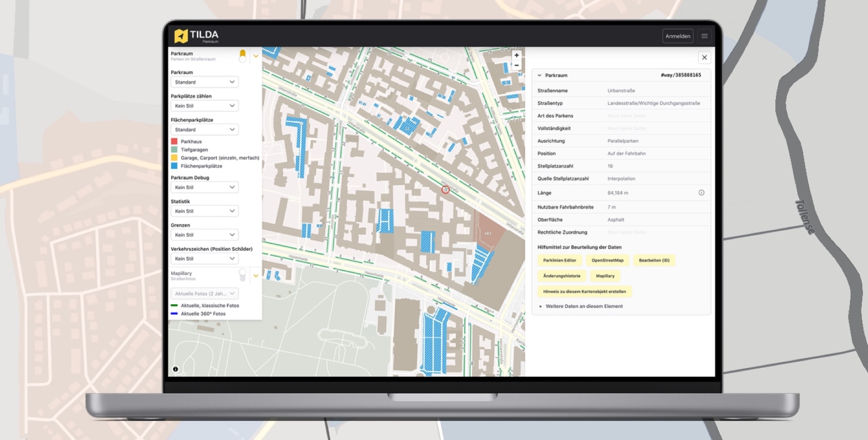Click the red Parkhaus legend swatch

click(174, 141)
